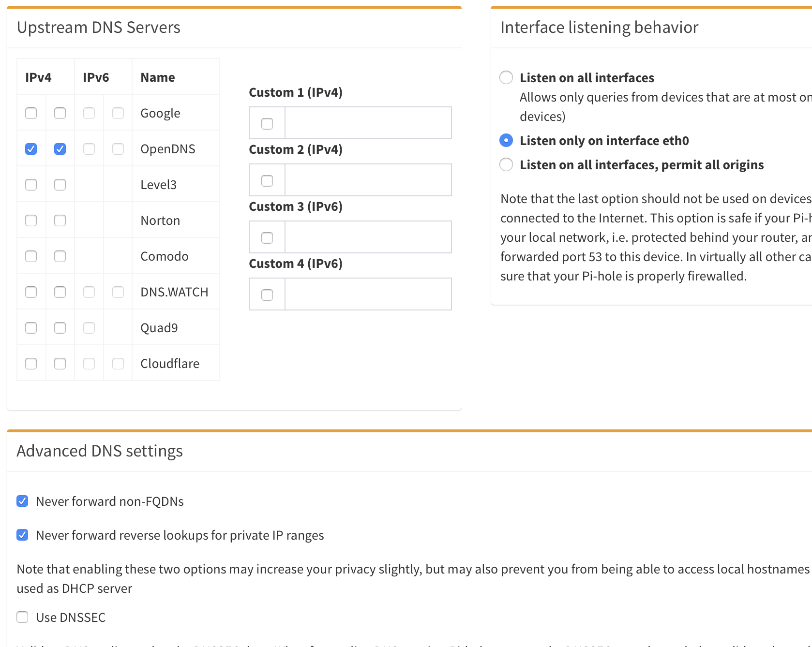Enable Quad9 primary IPv4 checkbox
The height and width of the screenshot is (647, 812).
point(31,328)
